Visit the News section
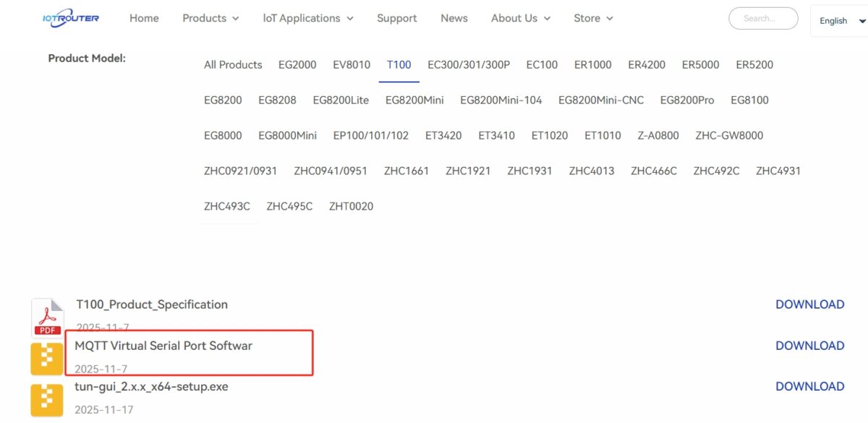The width and height of the screenshot is (868, 423). click(x=454, y=18)
